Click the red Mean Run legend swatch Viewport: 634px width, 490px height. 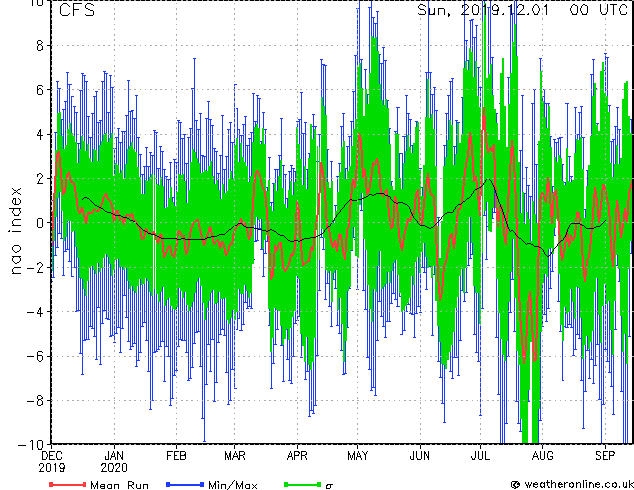[68, 484]
